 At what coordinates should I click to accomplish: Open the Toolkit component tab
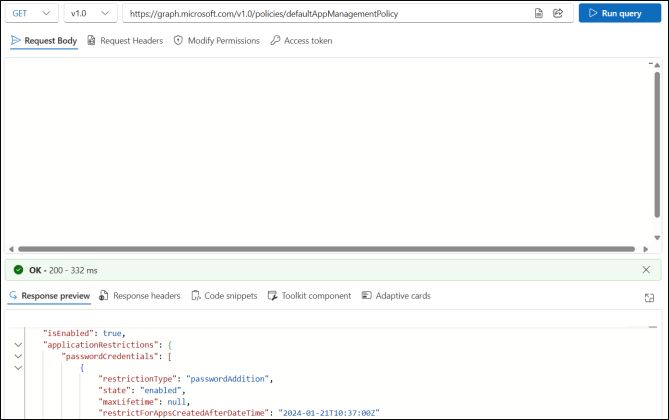point(309,296)
